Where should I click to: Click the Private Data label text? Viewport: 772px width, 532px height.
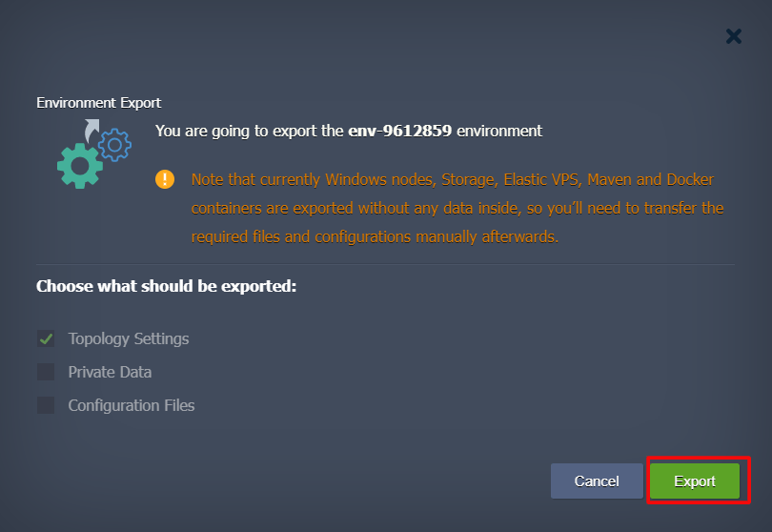pos(110,372)
